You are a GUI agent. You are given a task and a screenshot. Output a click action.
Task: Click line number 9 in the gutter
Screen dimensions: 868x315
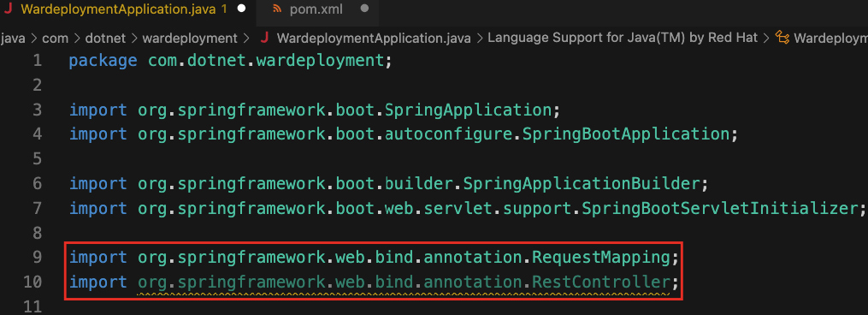37,258
